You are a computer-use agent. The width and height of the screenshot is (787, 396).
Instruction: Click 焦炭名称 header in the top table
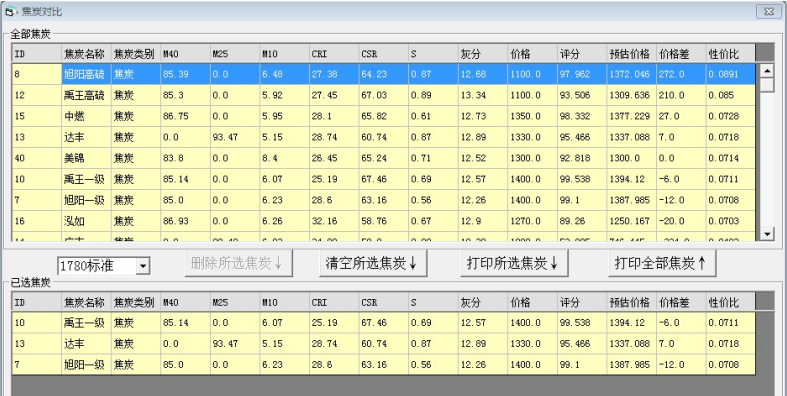point(86,54)
